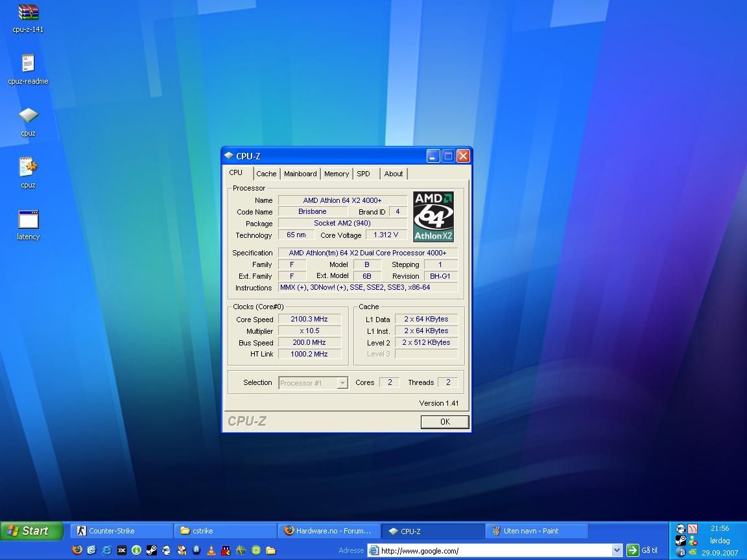The width and height of the screenshot is (747, 560).
Task: Click the Package value 'Socket AM2 (940)'
Action: pos(342,223)
